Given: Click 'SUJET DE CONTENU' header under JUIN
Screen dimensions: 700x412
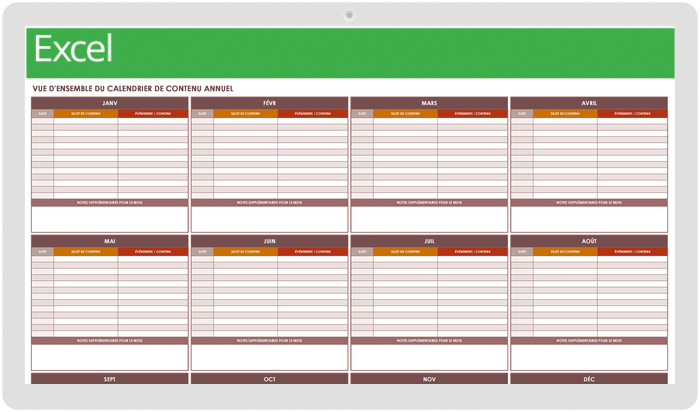Looking at the screenshot, I should coord(246,252).
